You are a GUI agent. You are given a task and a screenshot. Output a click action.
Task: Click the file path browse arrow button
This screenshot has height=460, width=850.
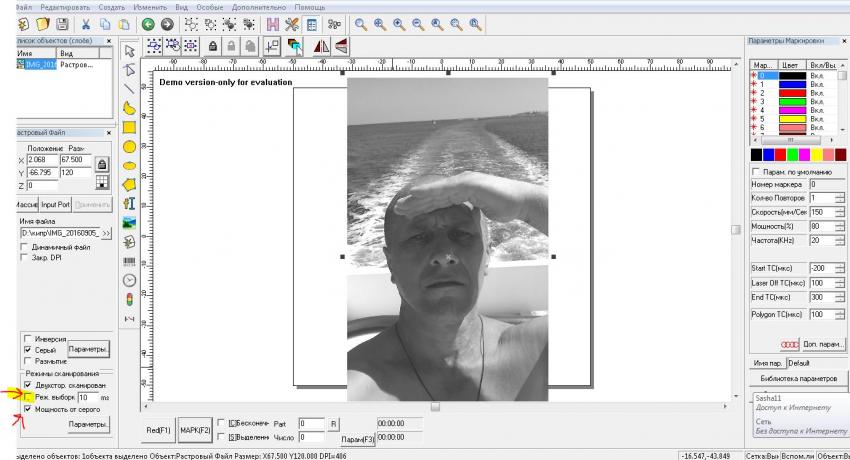(105, 233)
